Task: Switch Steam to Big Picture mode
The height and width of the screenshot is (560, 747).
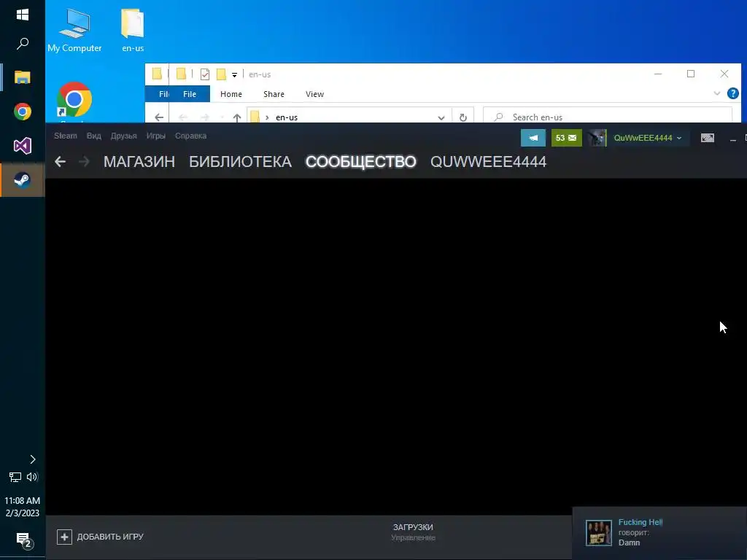Action: [708, 138]
